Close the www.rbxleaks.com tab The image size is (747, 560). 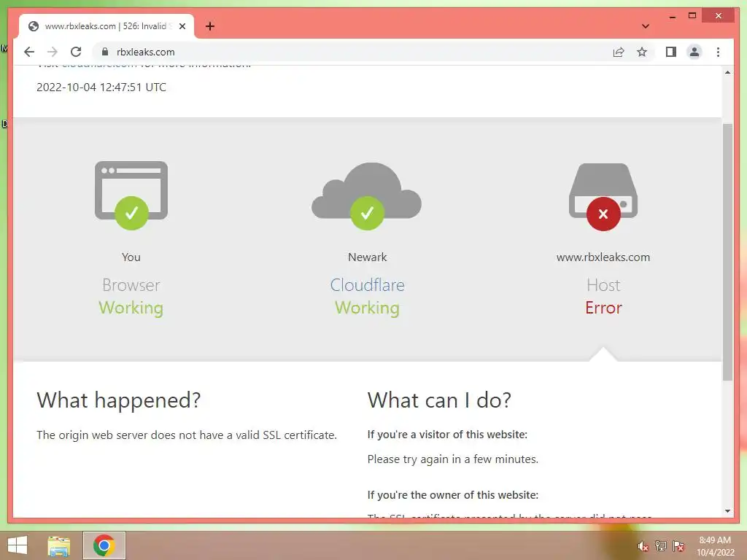coord(182,26)
